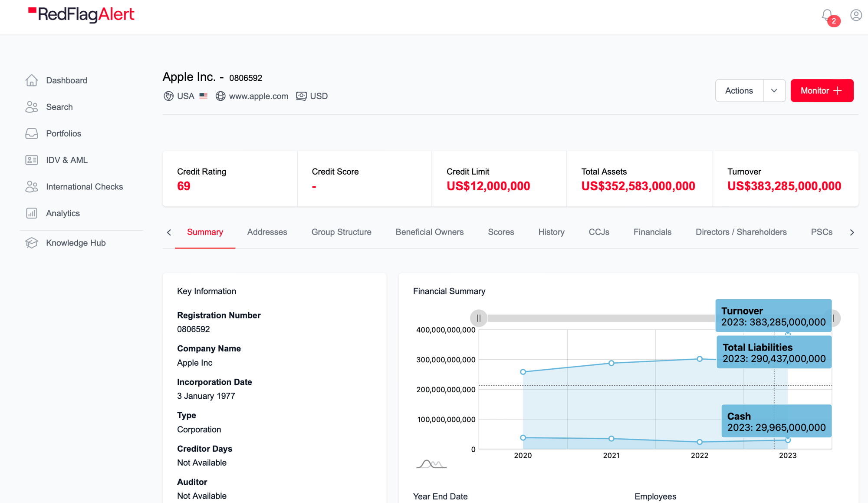Click the 2022 upper line data point
This screenshot has height=503, width=868.
(700, 359)
